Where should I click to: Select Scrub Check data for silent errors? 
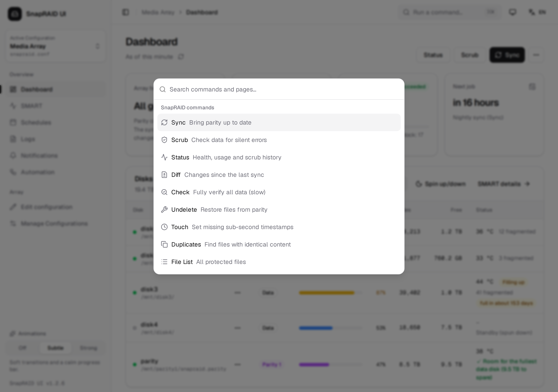pyautogui.click(x=279, y=140)
